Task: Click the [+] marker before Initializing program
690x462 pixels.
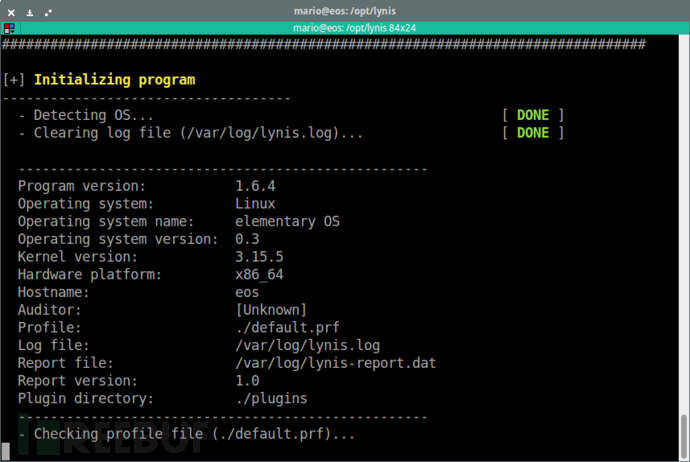Action: pos(14,80)
